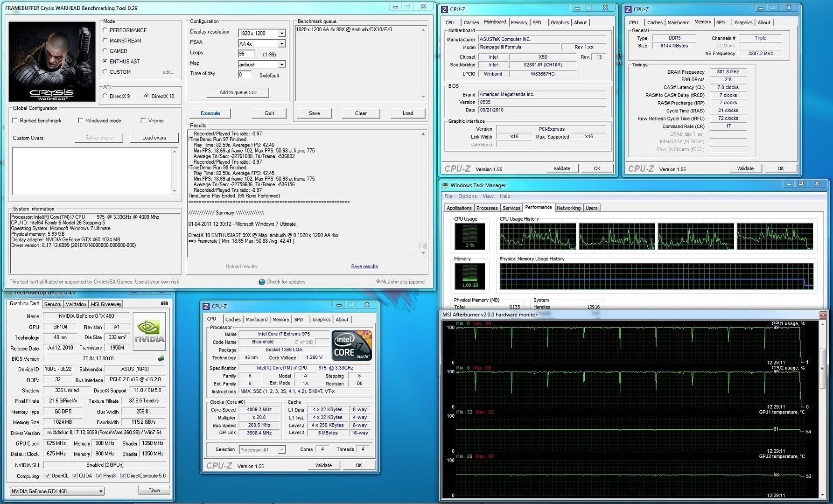This screenshot has height=504, width=833.
Task: Toggle the PhysX checkbox in GPU-Z
Action: pos(99,476)
